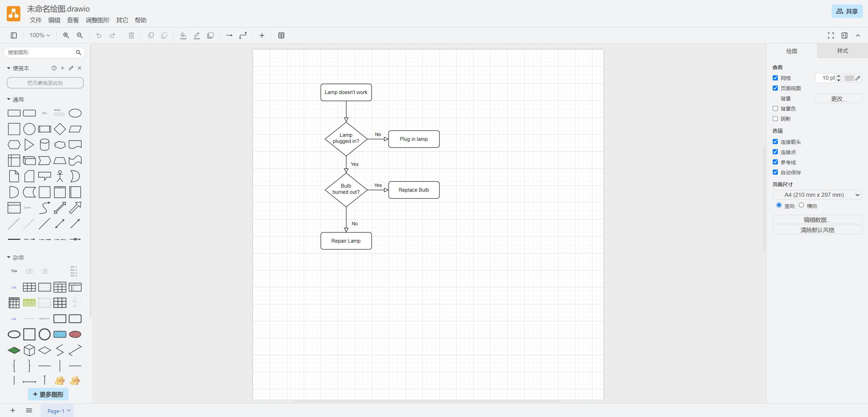
Task: Click the 共享 share button
Action: [847, 11]
